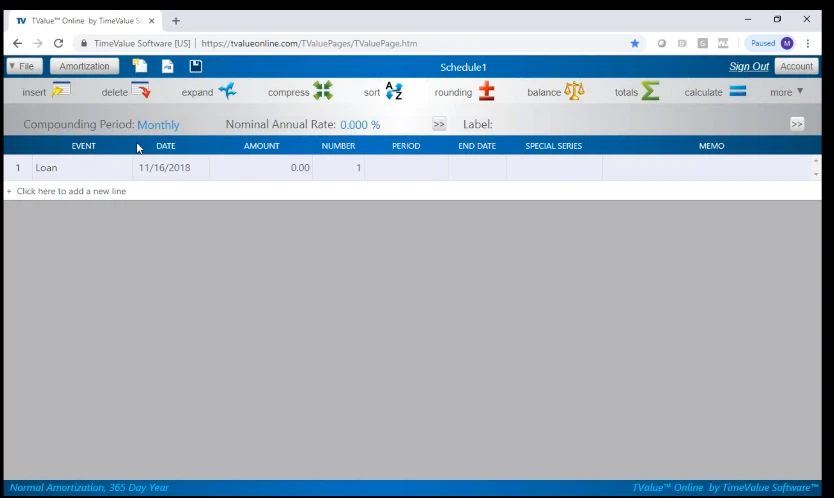Save schedule with floppy disk icon
834x498 pixels.
point(196,67)
